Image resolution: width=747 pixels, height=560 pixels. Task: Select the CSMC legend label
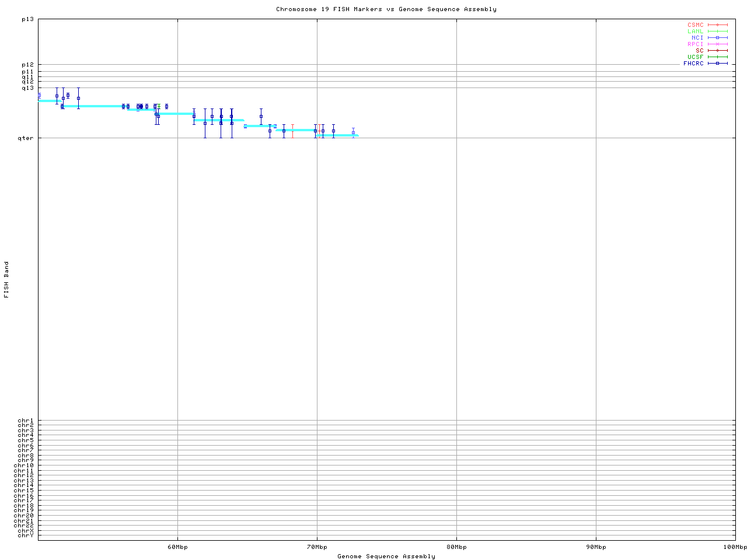click(695, 25)
